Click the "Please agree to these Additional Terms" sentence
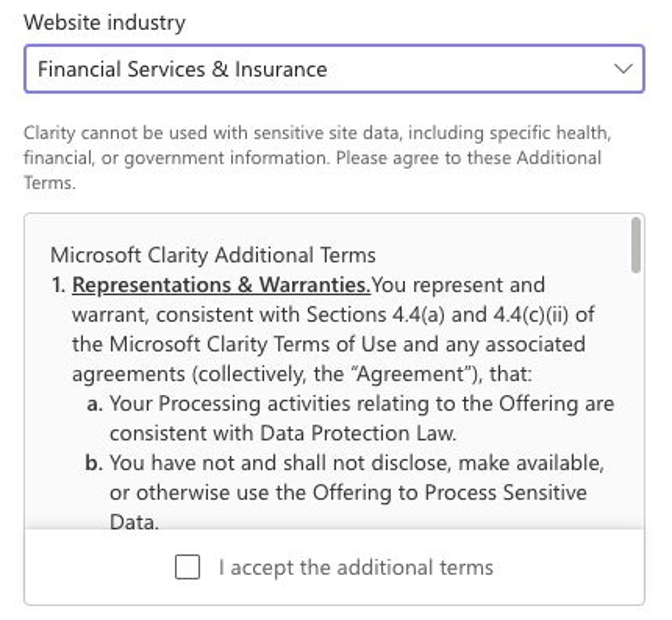This screenshot has height=620, width=672. point(468,158)
